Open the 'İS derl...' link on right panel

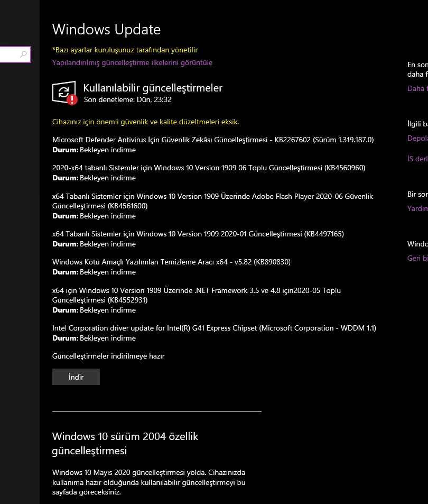tap(417, 159)
